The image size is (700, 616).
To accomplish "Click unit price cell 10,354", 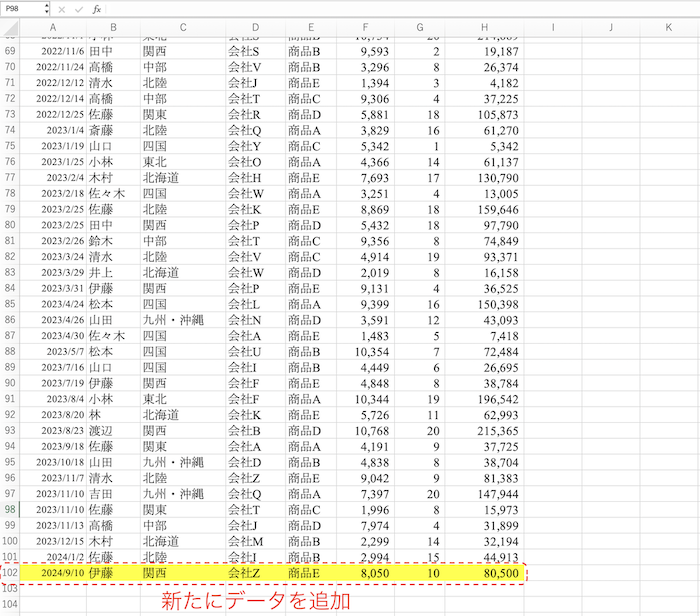I will tap(365, 352).
